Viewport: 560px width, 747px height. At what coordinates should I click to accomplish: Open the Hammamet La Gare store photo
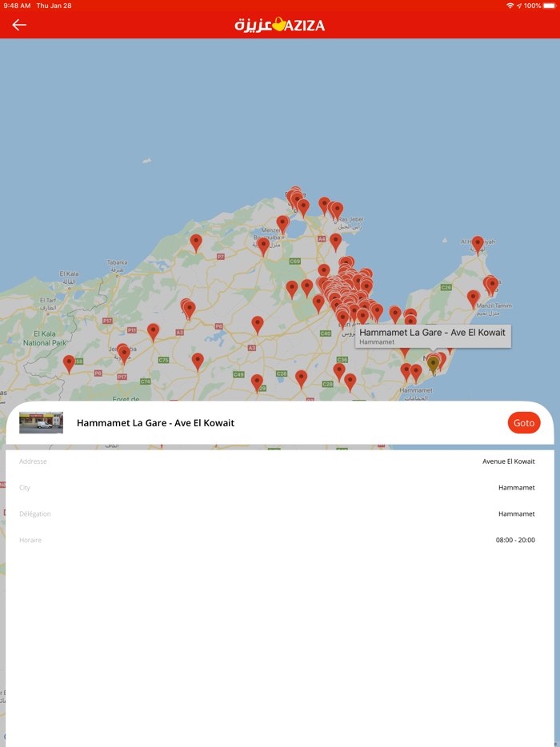pyautogui.click(x=41, y=422)
